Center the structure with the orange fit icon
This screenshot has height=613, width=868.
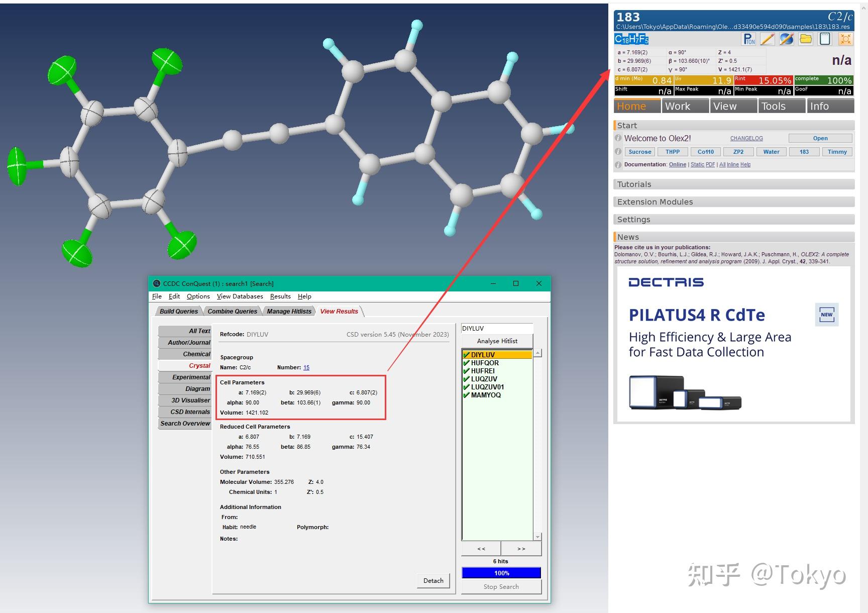pos(846,39)
